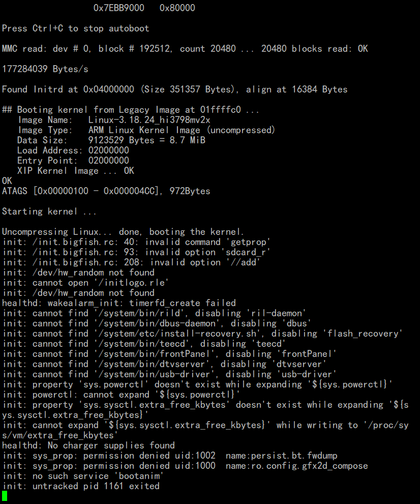Click the image name 'Linux-3.18.24_hi3798mv2x'
Screen dimensions: 420x504
point(149,120)
